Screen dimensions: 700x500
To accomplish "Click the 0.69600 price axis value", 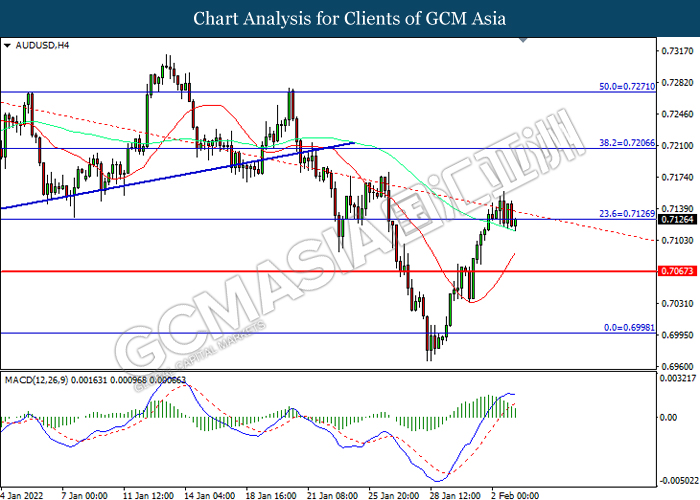I will point(677,367).
